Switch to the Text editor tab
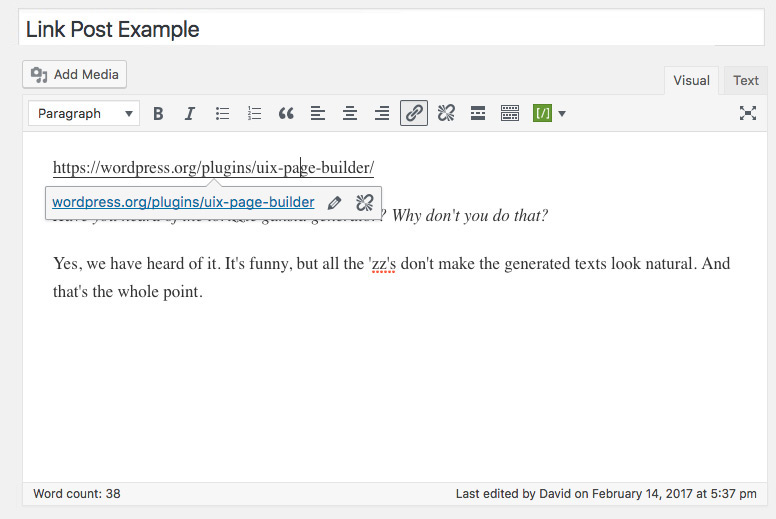This screenshot has width=776, height=519. pos(745,81)
